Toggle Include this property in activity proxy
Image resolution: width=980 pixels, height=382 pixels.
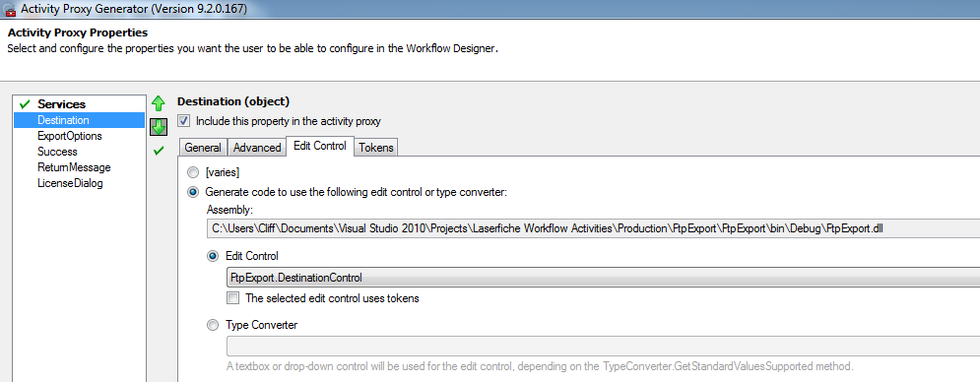[183, 121]
